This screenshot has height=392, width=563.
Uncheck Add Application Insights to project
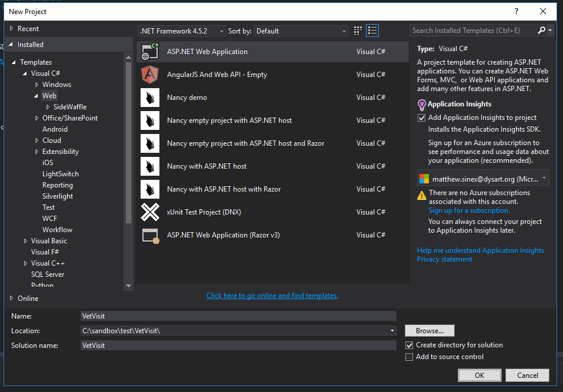click(421, 118)
